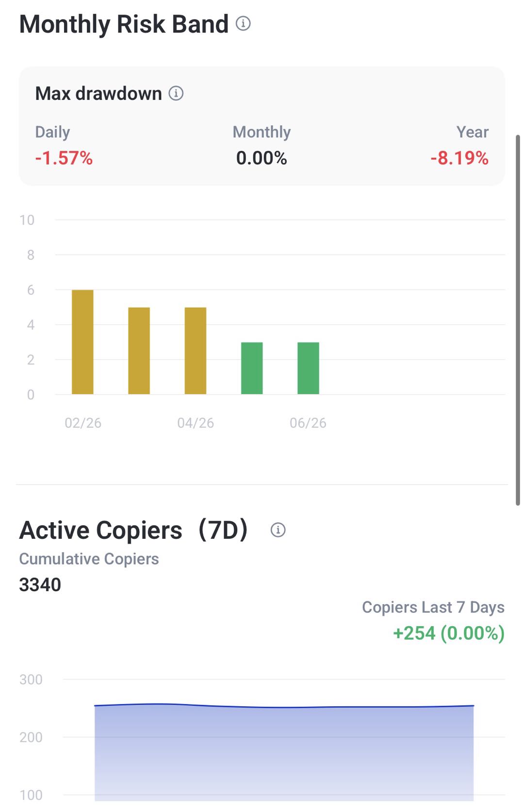Tap the 02/26 axis label
This screenshot has height=812, width=524.
click(x=83, y=423)
